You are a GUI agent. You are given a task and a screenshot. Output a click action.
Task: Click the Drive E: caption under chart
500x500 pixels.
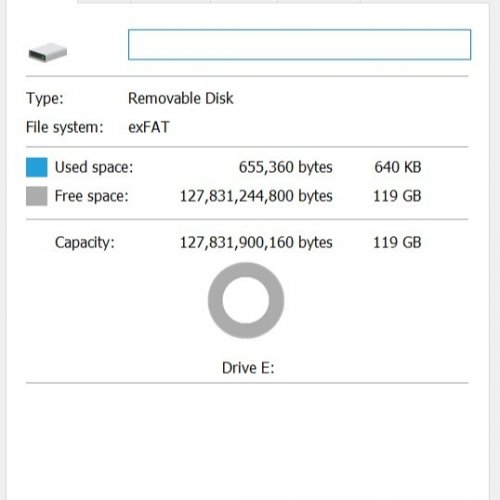click(248, 368)
